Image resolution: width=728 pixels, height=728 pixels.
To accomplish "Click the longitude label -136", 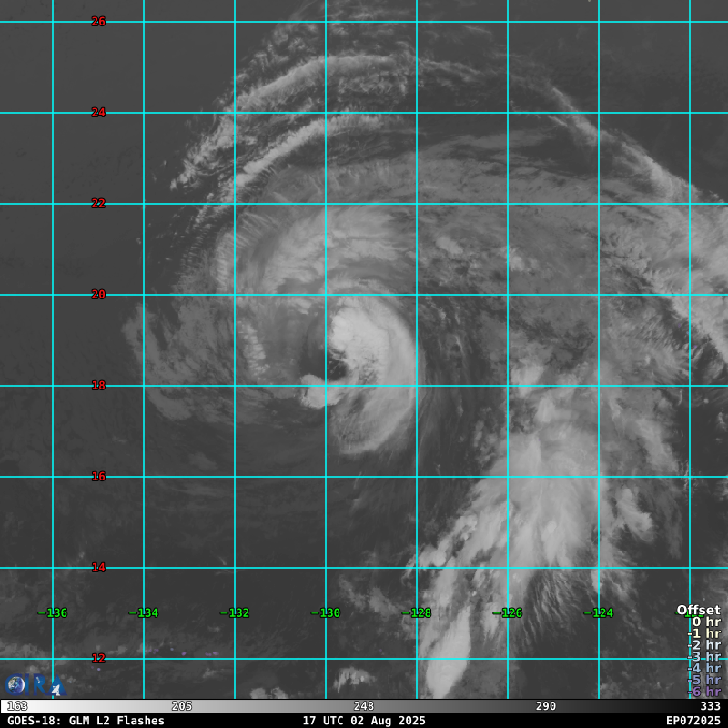I will click(53, 612).
